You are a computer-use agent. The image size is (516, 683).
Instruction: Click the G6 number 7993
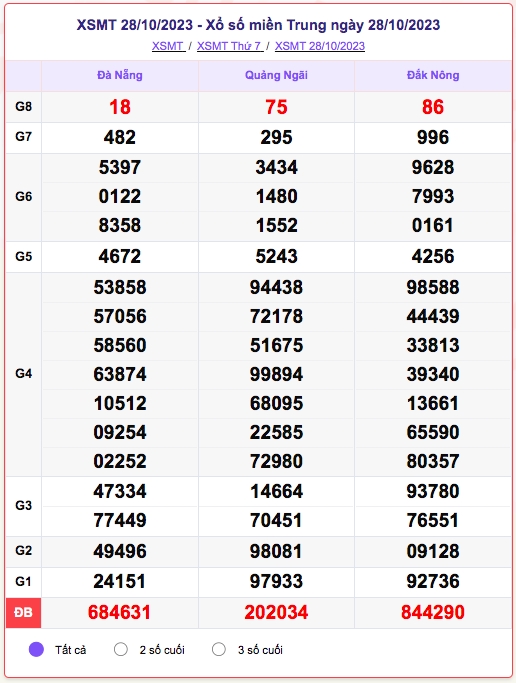coord(433,196)
